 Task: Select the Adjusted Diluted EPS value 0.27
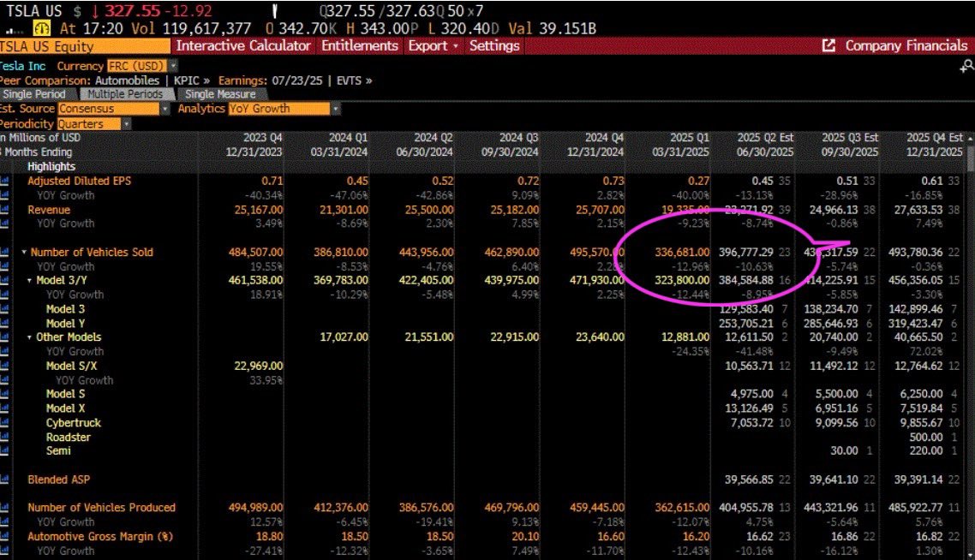(698, 181)
